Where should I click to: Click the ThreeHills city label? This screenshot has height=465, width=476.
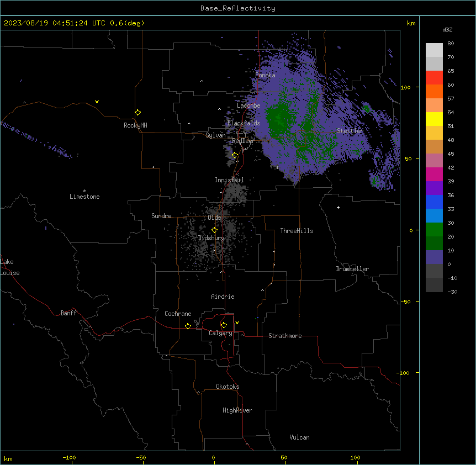coord(297,231)
